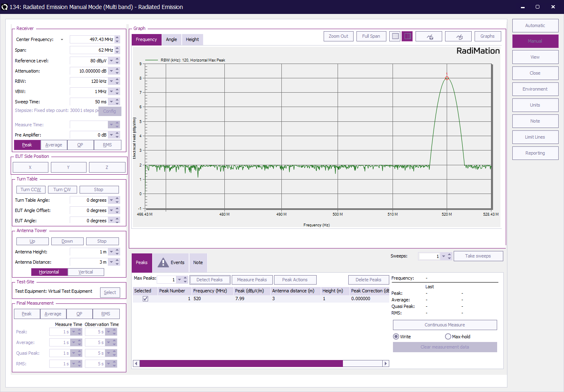Click the grid table view icon
This screenshot has height=392, width=564.
coord(395,36)
